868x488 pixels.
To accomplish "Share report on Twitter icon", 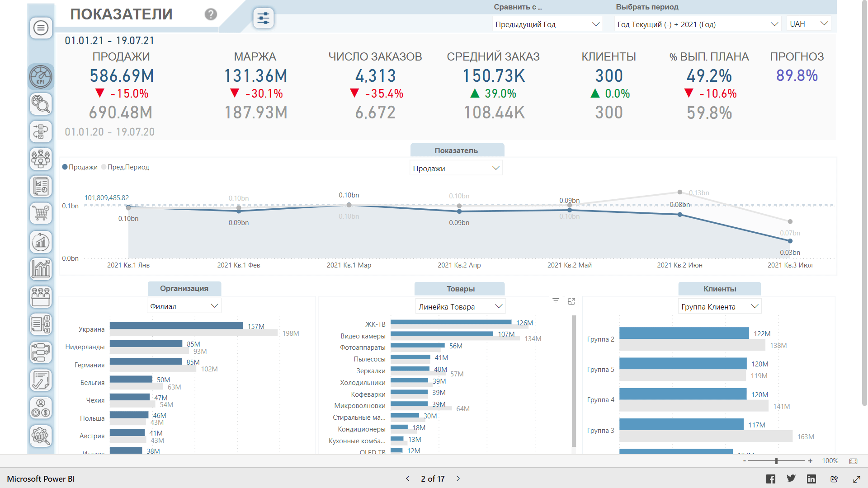I will (791, 479).
